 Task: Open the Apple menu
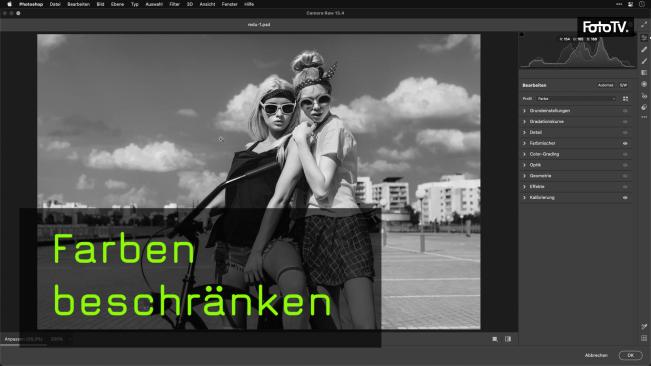(x=9, y=4)
